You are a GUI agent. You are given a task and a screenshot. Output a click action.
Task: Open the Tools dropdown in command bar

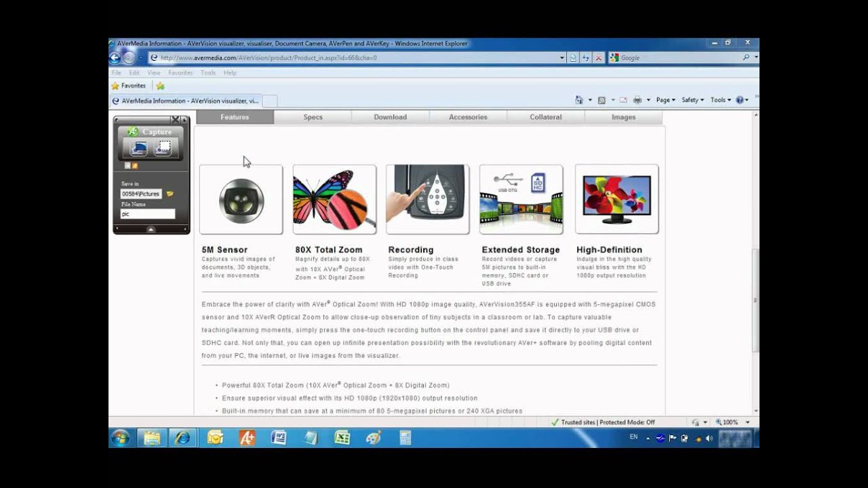tap(720, 100)
